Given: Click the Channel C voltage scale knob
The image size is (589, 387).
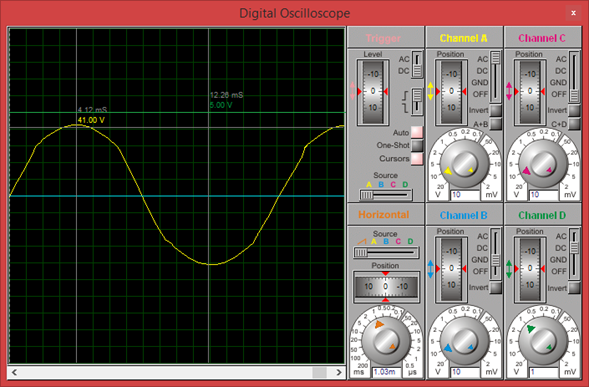Looking at the screenshot, I should [543, 164].
